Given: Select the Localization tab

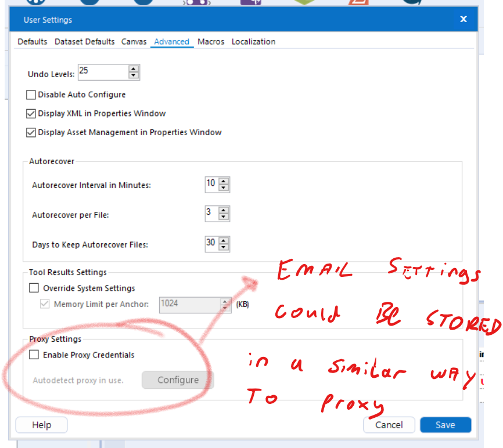Looking at the screenshot, I should 253,41.
